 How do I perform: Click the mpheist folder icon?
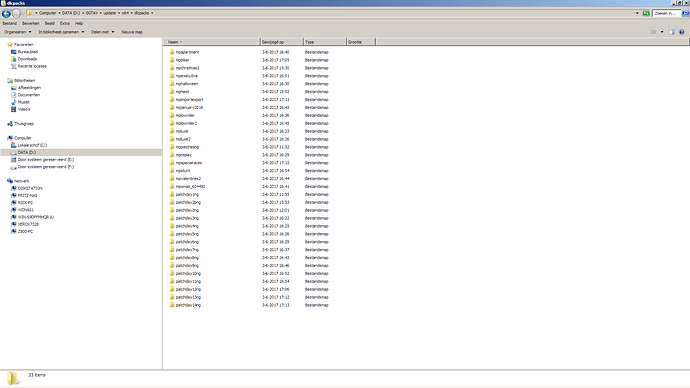[172, 92]
